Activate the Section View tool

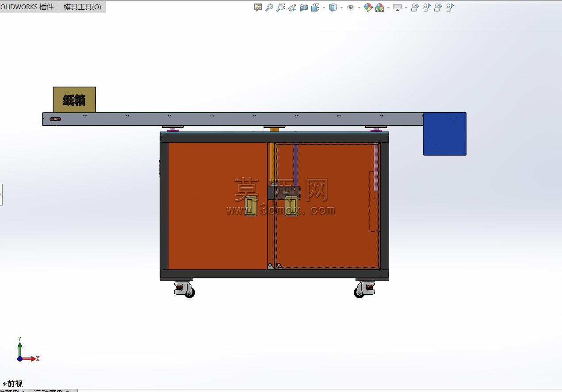304,8
